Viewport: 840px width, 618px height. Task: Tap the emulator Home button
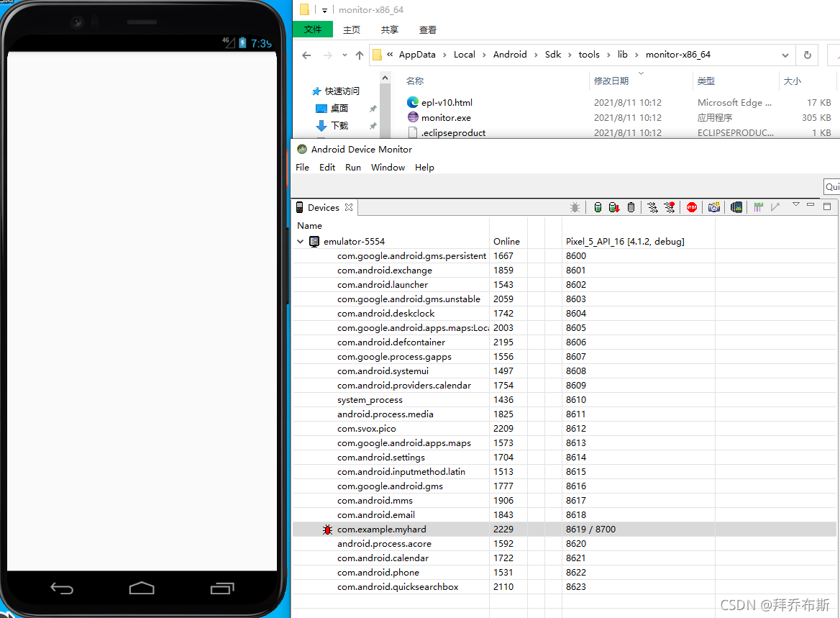tap(142, 589)
